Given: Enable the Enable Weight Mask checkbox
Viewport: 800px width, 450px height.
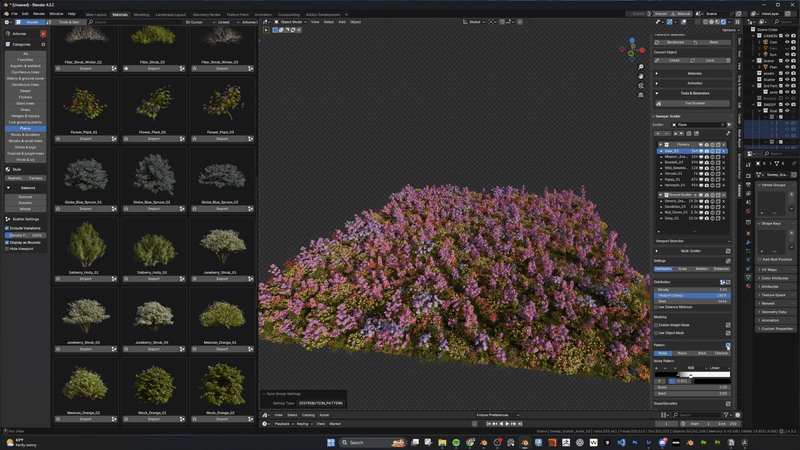Looking at the screenshot, I should (x=658, y=325).
